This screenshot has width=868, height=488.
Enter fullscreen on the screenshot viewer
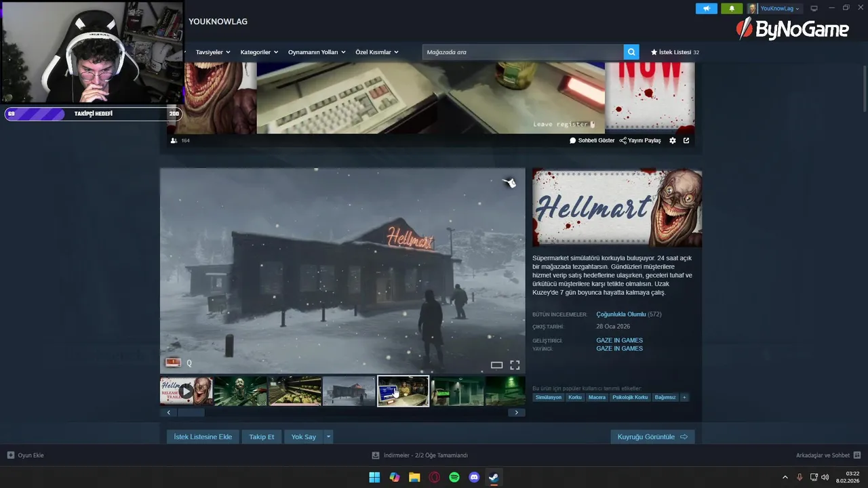click(x=515, y=365)
